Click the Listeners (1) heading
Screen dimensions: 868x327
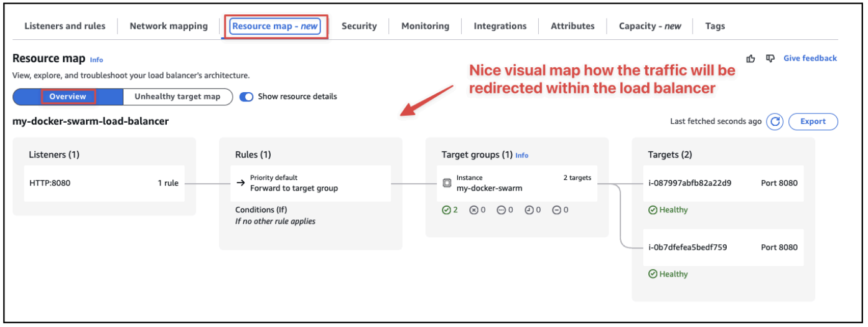click(x=54, y=154)
